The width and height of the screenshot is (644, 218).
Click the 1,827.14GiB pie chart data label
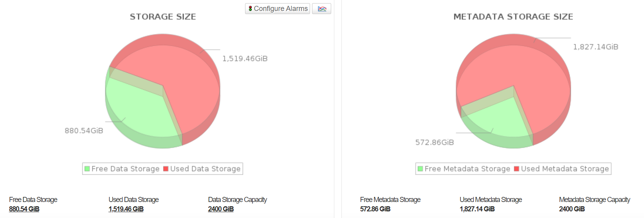[x=595, y=47]
